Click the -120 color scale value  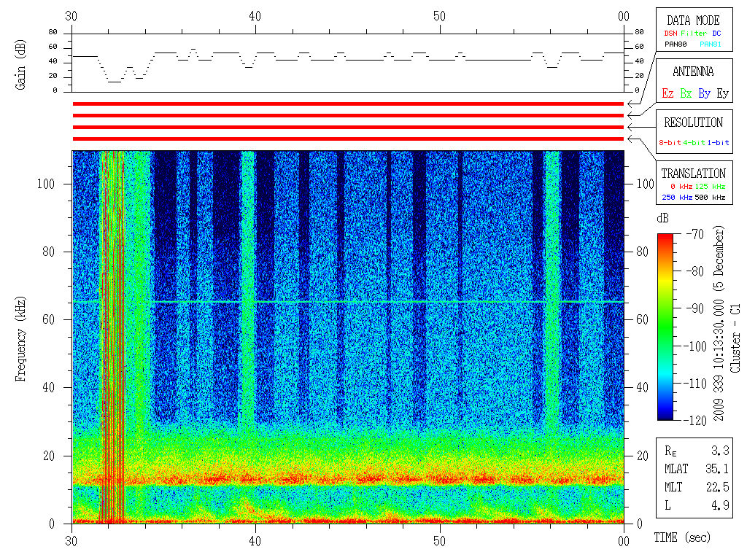point(695,420)
